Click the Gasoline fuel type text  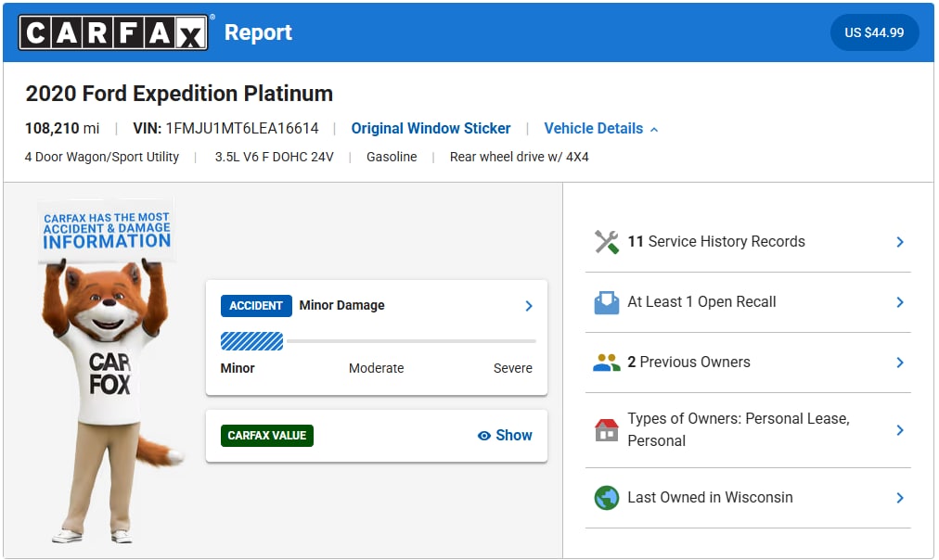point(392,157)
